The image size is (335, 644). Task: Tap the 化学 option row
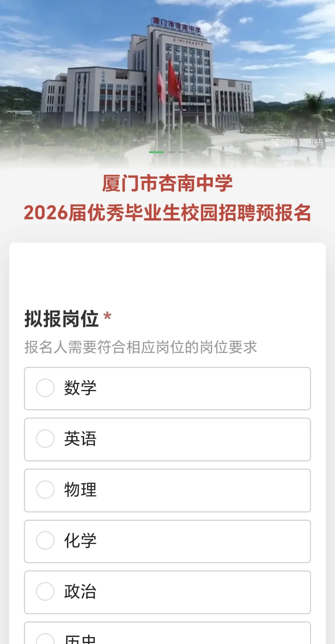point(167,541)
